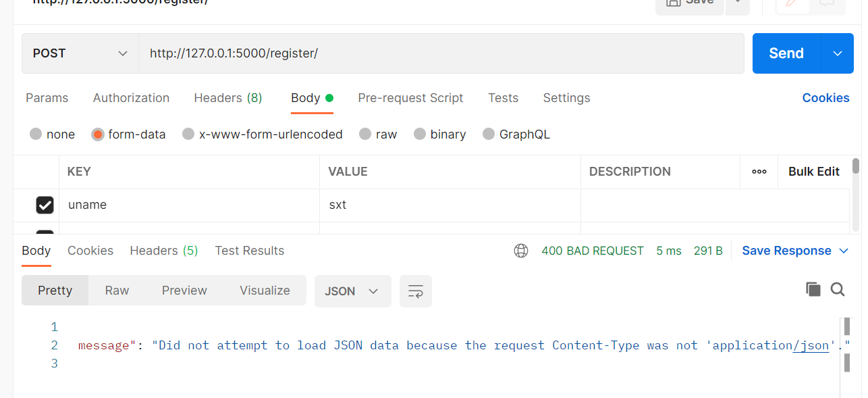
Task: Click the request table vertical scrollbar
Action: (856, 166)
